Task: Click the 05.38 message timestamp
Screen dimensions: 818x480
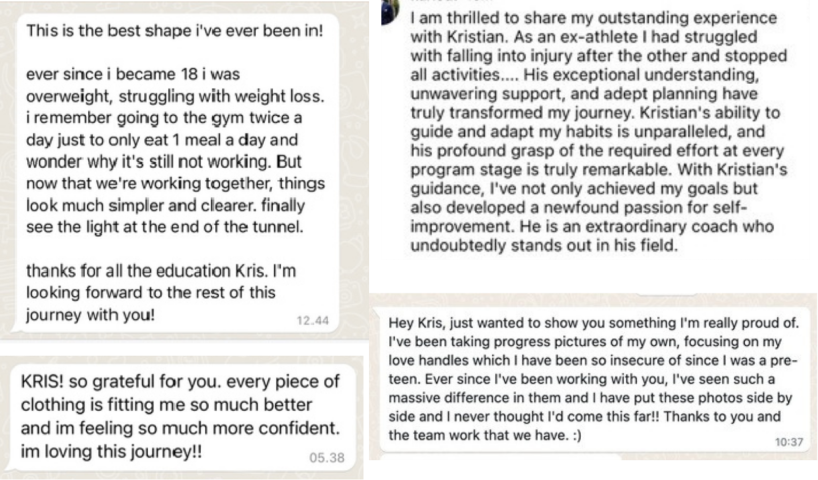Action: tap(327, 458)
